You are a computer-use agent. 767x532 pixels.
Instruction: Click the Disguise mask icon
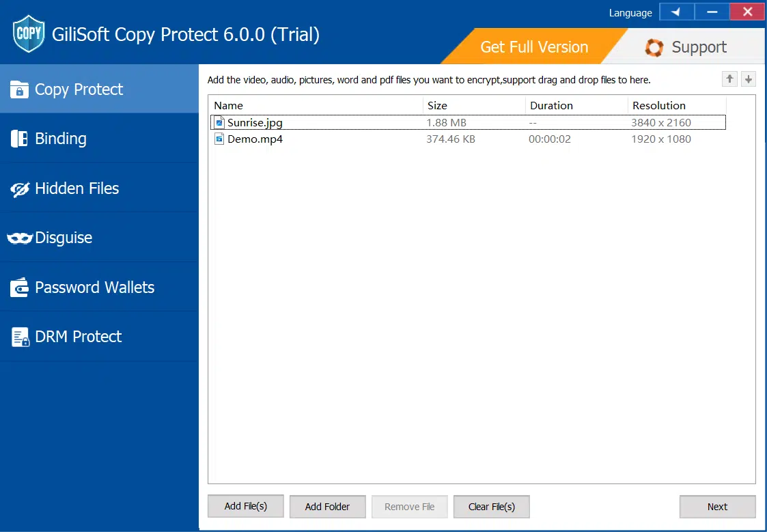(20, 238)
